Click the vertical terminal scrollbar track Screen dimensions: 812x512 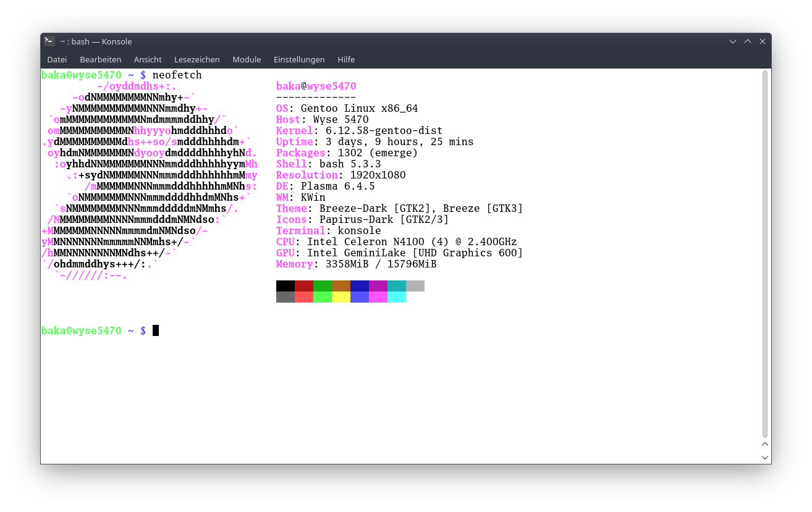pos(765,254)
